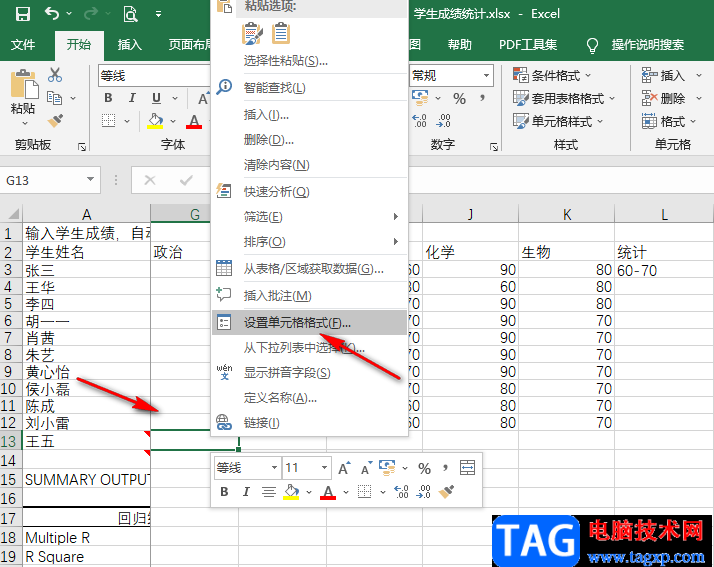Decrease decimal places in ribbon
This screenshot has width=714, height=567.
pos(444,121)
